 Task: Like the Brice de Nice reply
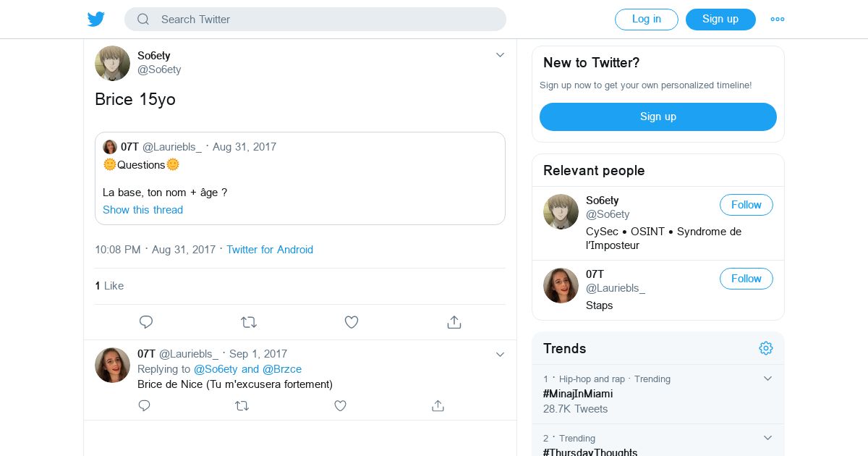click(340, 406)
